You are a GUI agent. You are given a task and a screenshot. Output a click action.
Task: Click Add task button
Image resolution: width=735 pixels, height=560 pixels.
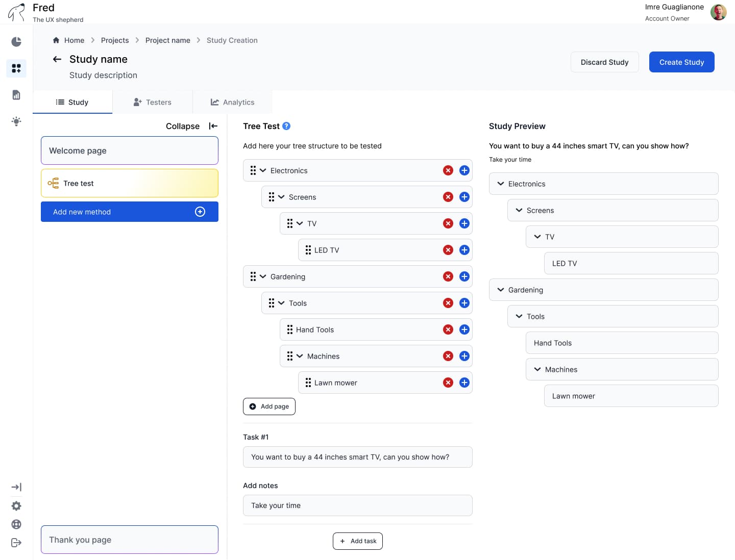pos(358,541)
